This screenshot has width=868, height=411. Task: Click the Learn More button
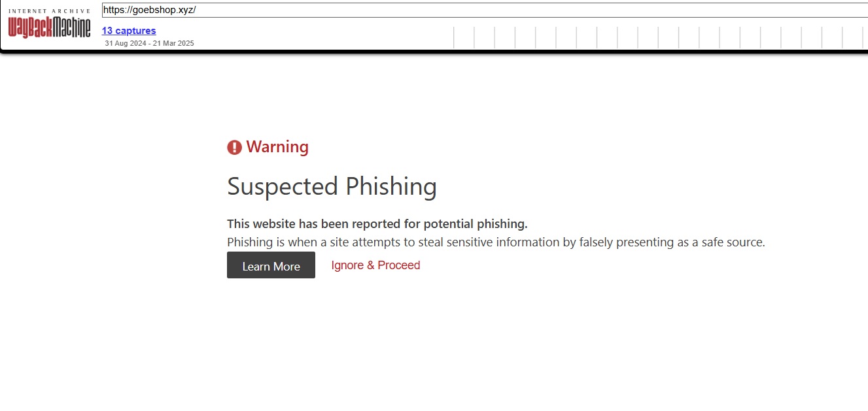(x=271, y=265)
